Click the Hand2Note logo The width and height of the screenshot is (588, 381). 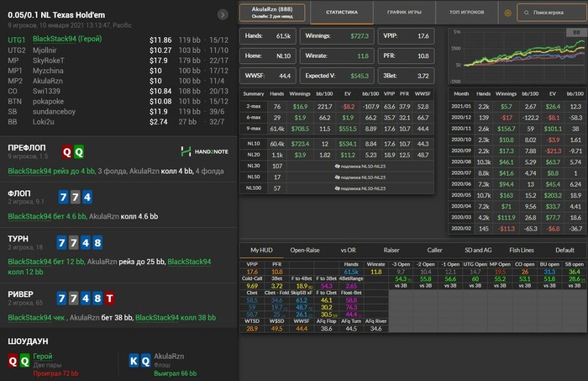(x=204, y=151)
